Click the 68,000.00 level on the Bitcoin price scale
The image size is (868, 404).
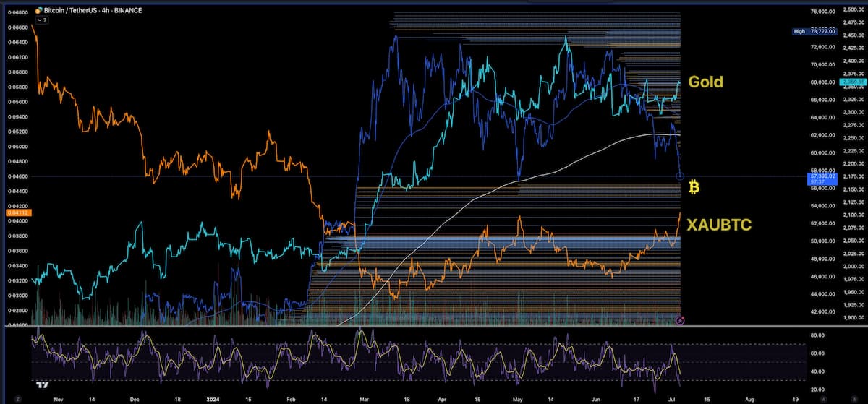[x=823, y=82]
